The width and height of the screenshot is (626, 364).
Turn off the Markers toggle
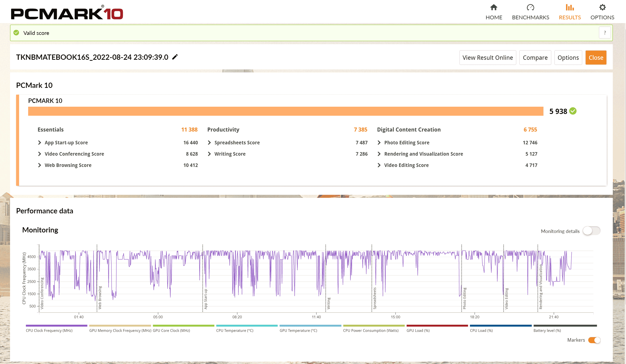click(594, 340)
